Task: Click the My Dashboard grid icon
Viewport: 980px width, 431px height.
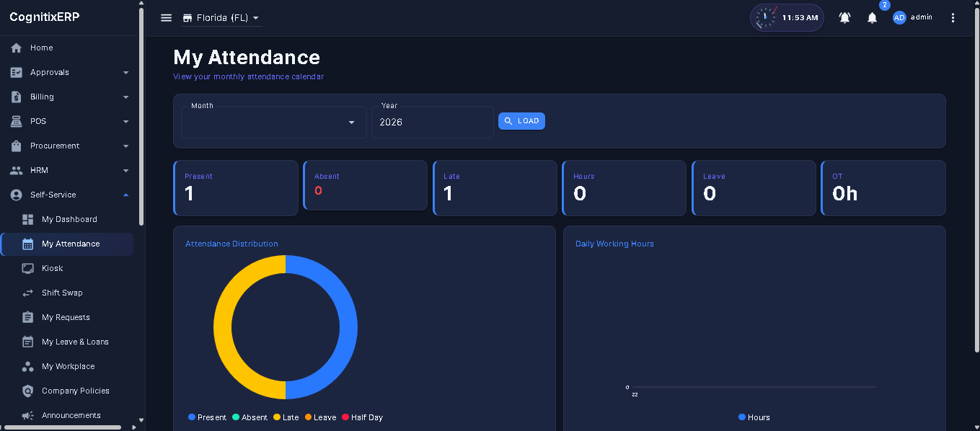Action: pos(28,220)
